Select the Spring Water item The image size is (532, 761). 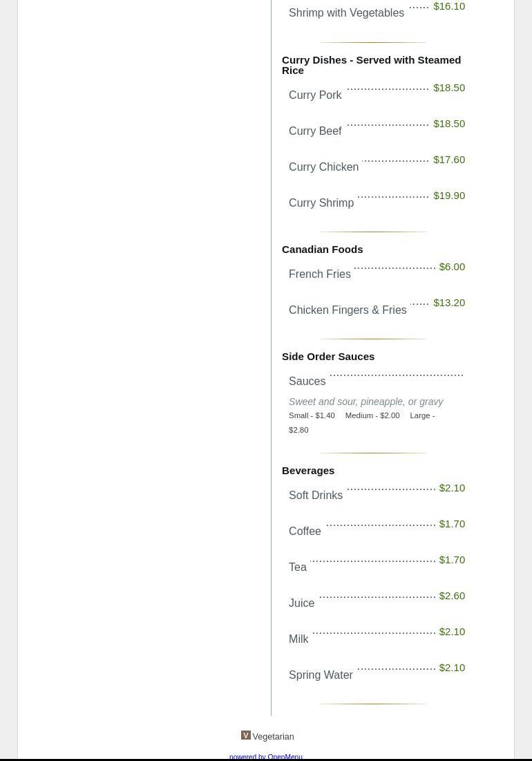tap(321, 675)
